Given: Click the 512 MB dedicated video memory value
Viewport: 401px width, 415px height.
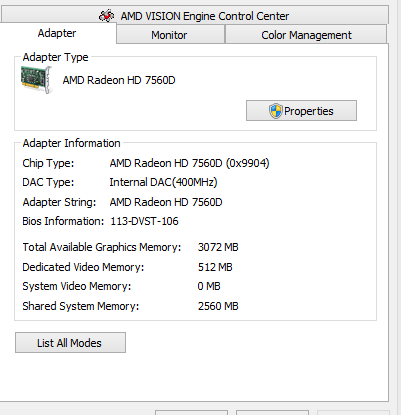Looking at the screenshot, I should point(215,267).
